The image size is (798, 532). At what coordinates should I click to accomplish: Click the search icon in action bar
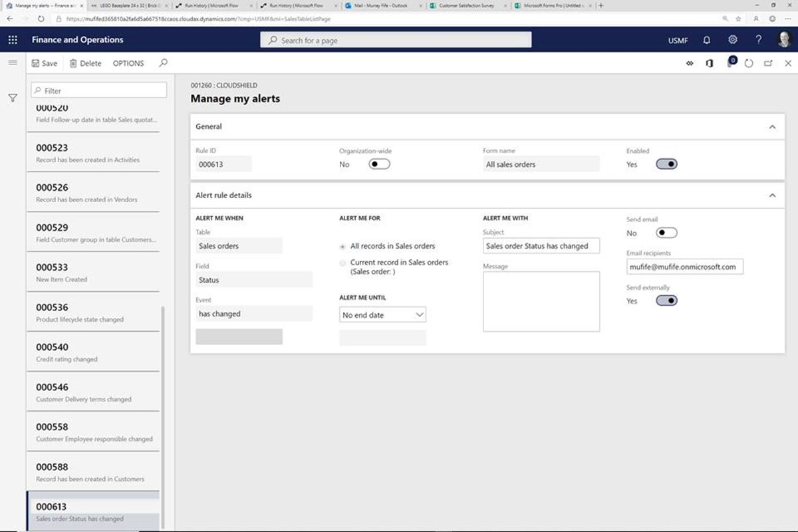pos(164,63)
